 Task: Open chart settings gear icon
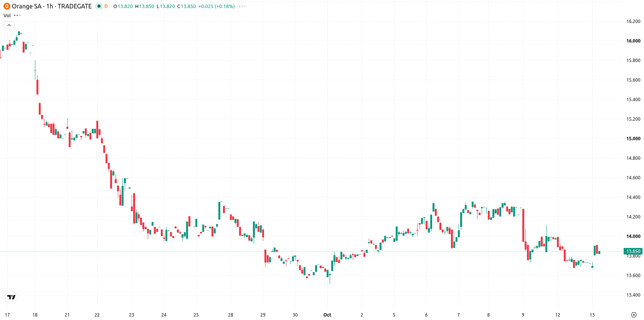634,315
